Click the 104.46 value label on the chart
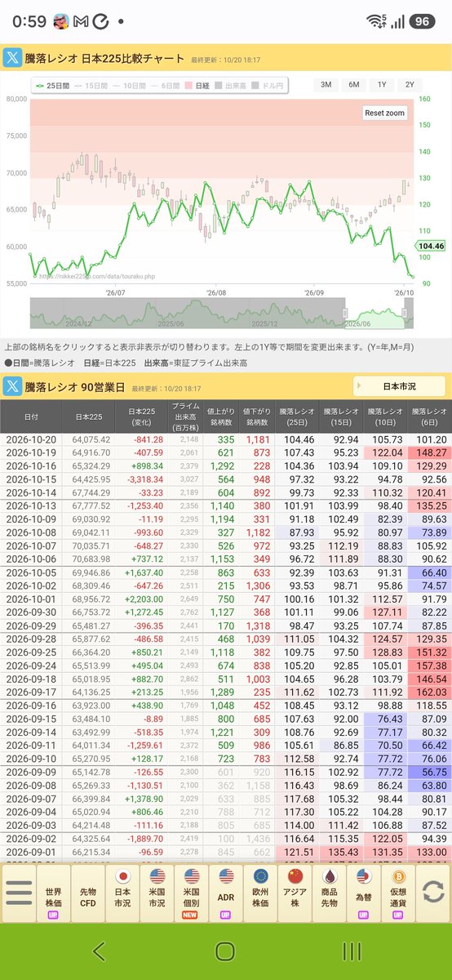The width and height of the screenshot is (452, 980). 429,246
